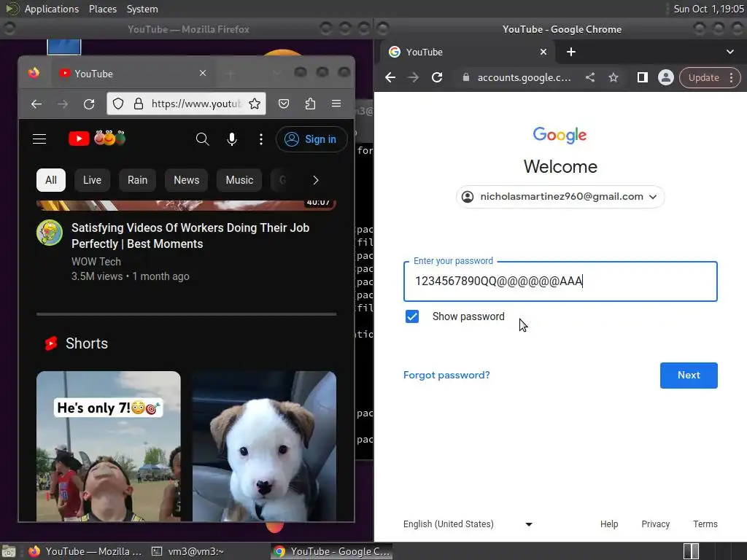Open the Terms link
Viewport: 747px width, 560px height.
pos(705,524)
